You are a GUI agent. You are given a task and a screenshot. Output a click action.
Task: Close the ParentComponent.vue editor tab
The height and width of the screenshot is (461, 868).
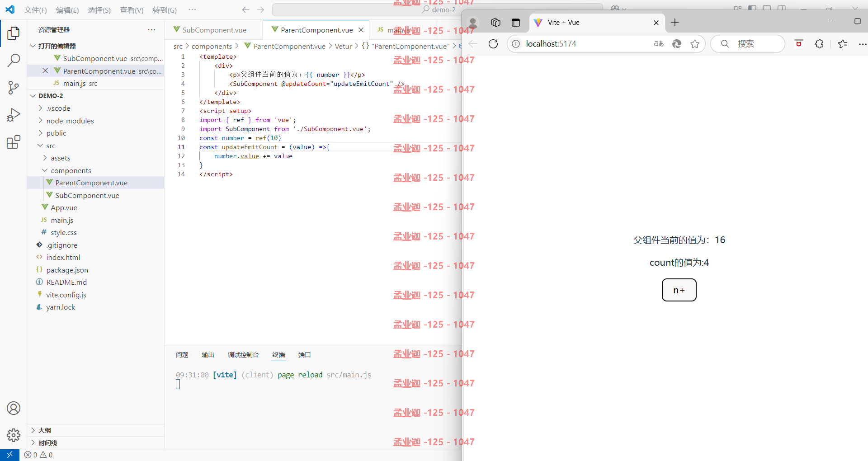coord(361,30)
